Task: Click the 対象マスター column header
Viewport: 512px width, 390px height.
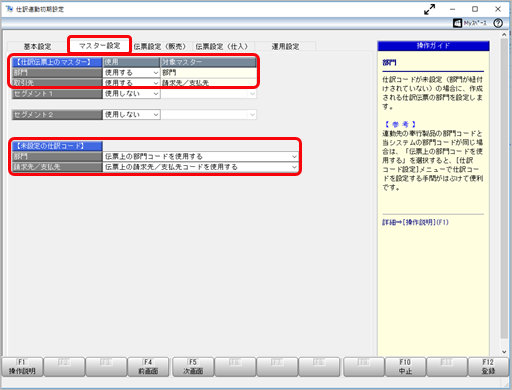Action: pos(209,62)
